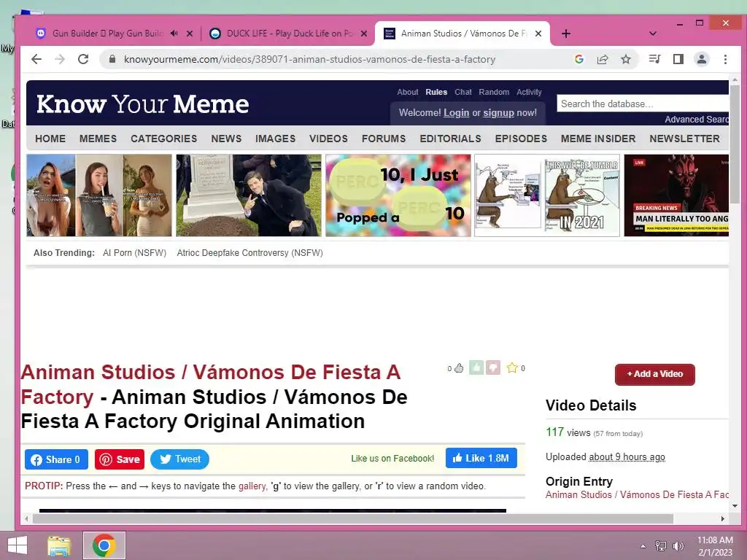
Task: Open the VIDEOS menu item
Action: (x=329, y=139)
